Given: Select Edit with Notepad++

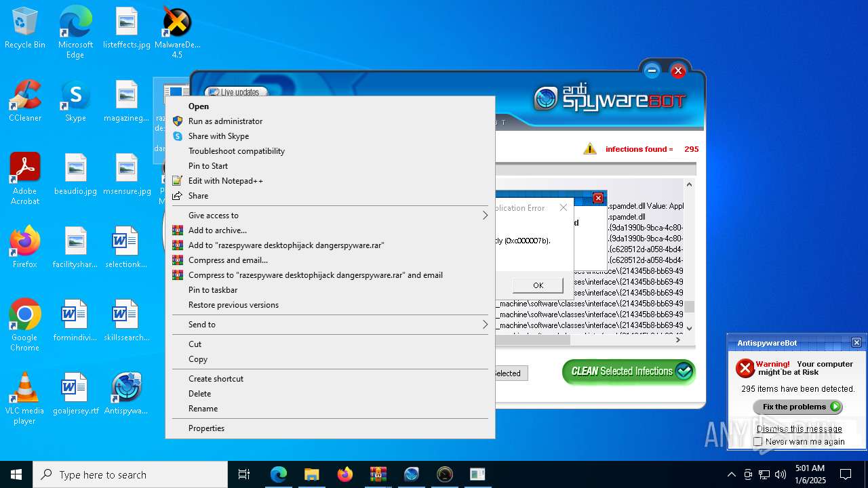Looking at the screenshot, I should 330,181.
